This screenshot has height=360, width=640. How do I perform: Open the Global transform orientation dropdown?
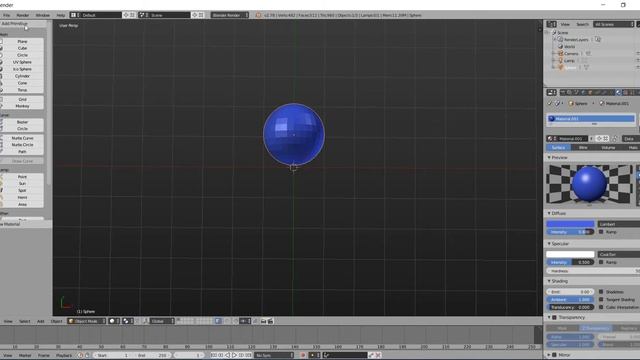(162, 321)
